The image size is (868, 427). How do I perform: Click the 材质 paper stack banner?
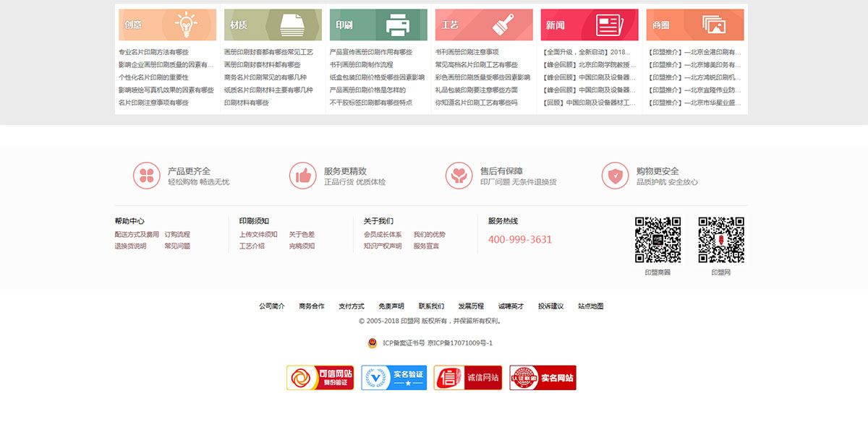(273, 25)
